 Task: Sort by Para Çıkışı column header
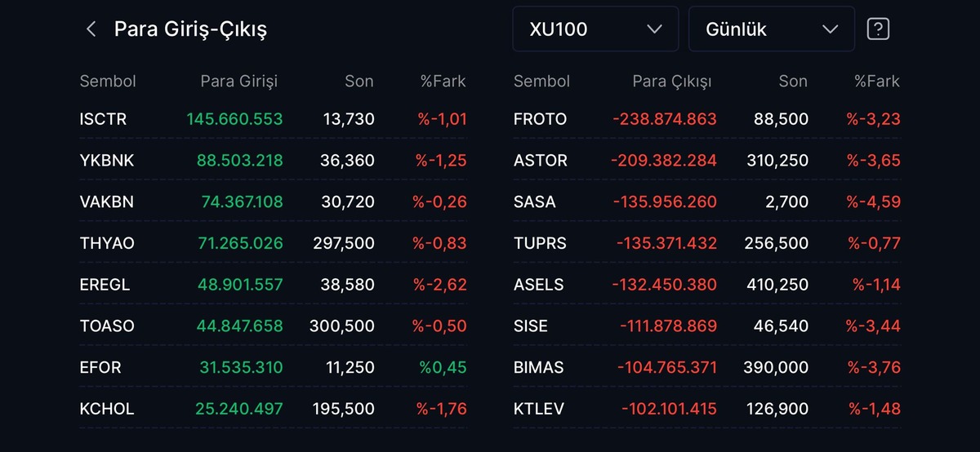click(x=672, y=81)
